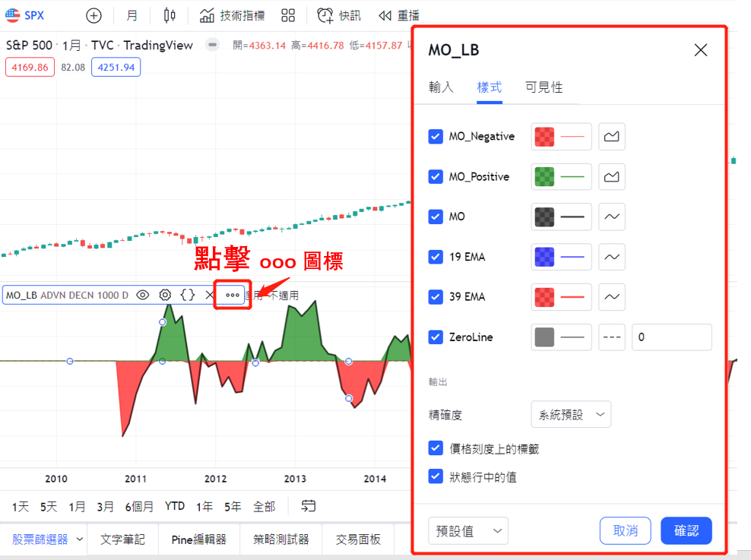Screen dimensions: 751x560
Task: Change MO_Negative area plot style icon
Action: 612,137
